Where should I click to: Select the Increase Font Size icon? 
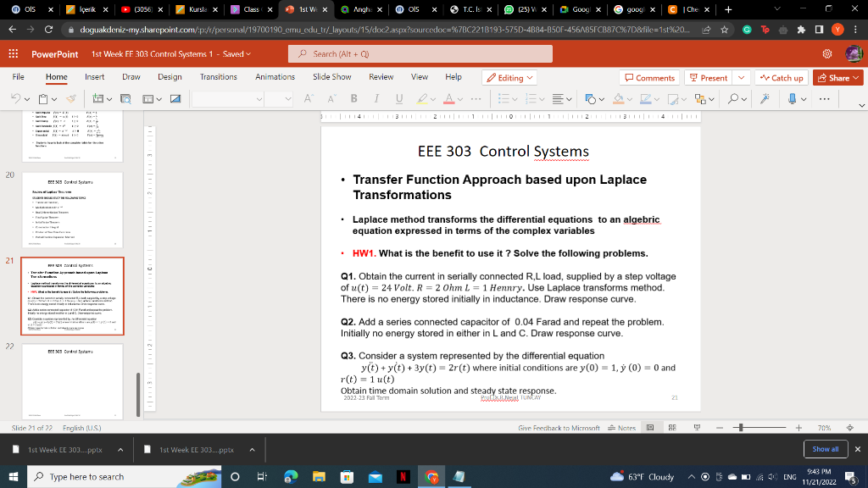click(308, 99)
